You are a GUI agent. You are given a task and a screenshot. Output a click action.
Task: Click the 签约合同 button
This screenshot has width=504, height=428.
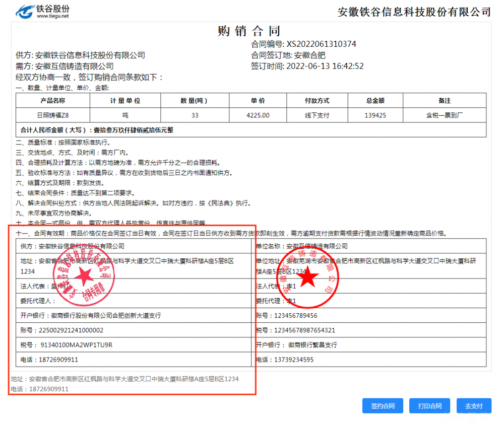tap(383, 406)
